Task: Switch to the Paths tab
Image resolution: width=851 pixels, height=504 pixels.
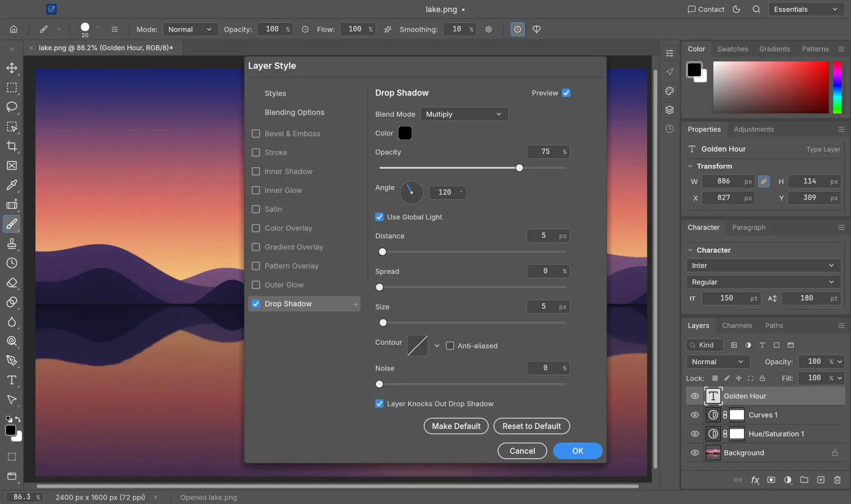Action: click(774, 325)
